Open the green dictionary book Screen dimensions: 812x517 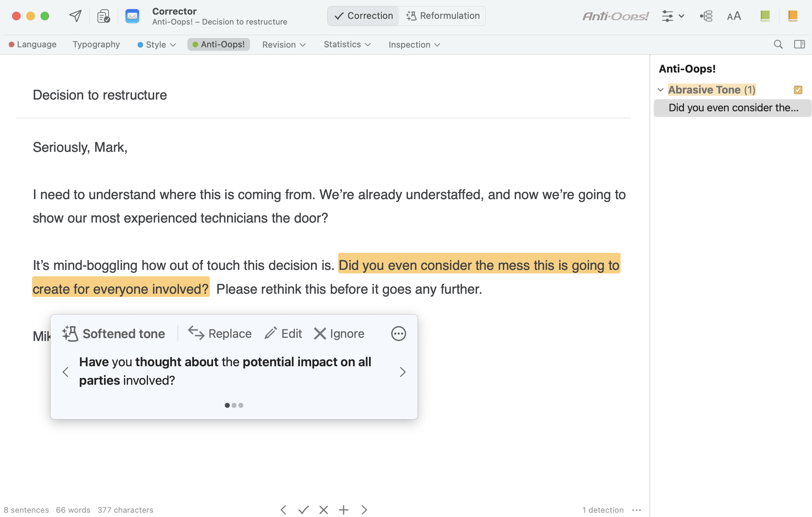[x=765, y=16]
